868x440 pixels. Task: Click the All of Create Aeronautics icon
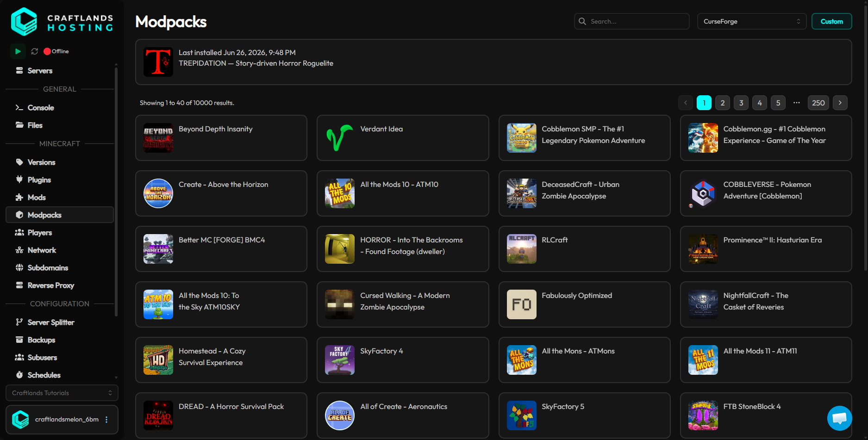pyautogui.click(x=340, y=415)
